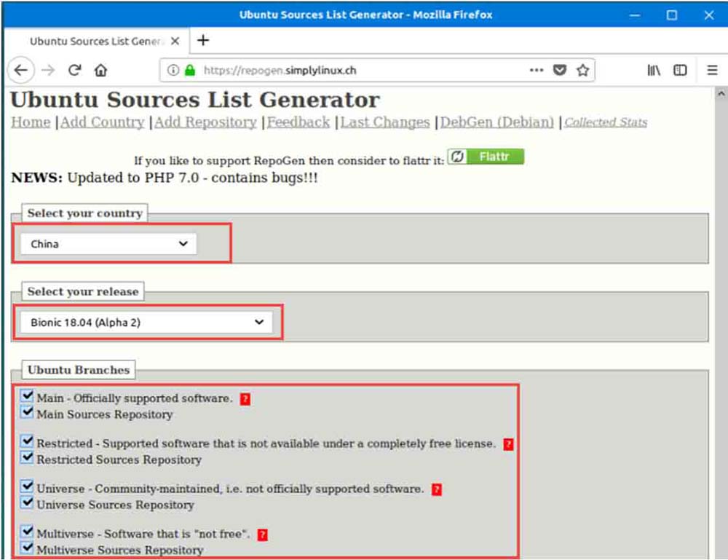
Task: Uncheck Main Sources Repository
Action: (x=28, y=412)
